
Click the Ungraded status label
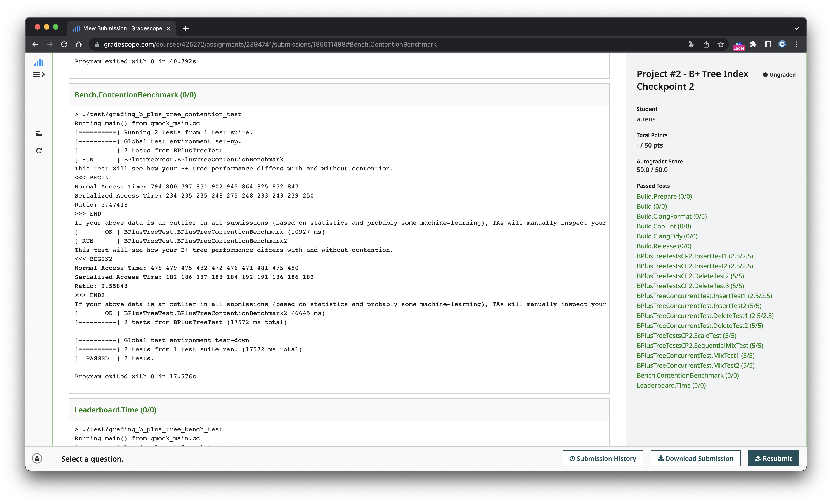[779, 75]
